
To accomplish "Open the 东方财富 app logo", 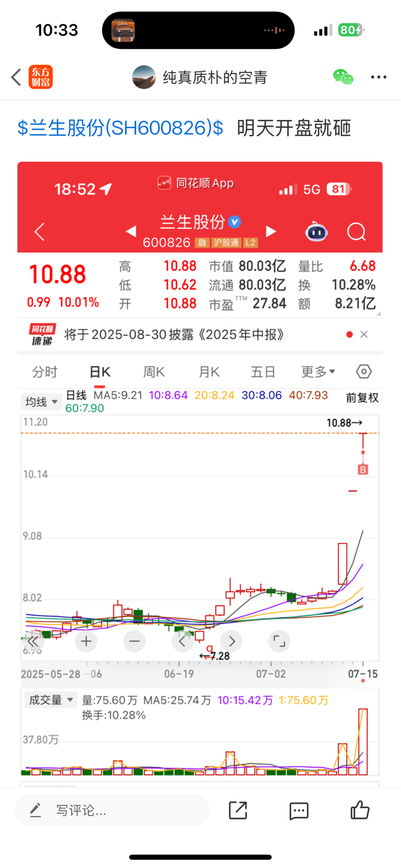I will coord(41,77).
